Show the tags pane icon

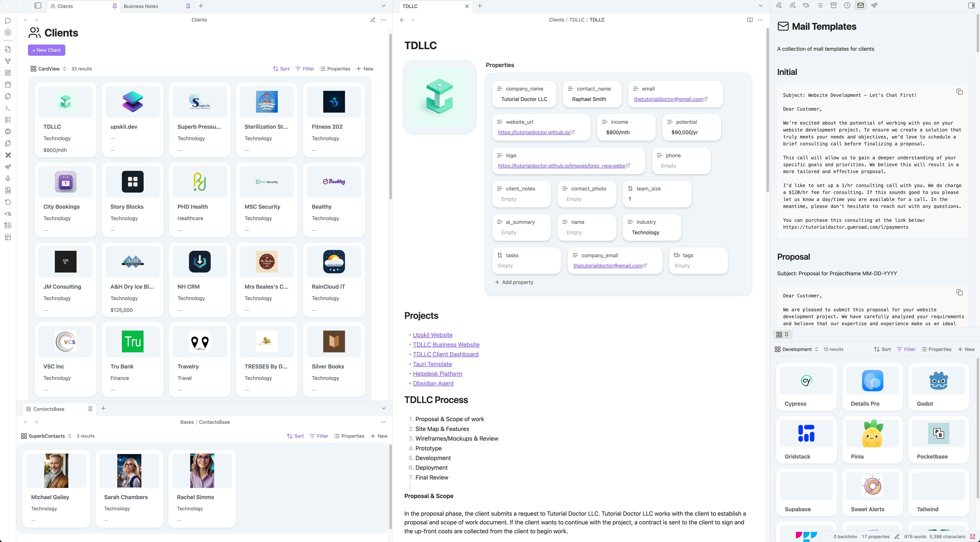point(806,5)
